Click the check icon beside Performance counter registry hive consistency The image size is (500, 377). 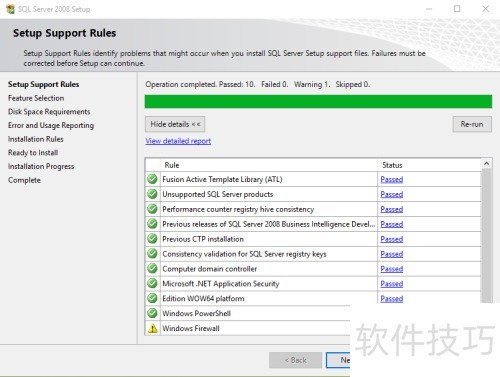(152, 209)
